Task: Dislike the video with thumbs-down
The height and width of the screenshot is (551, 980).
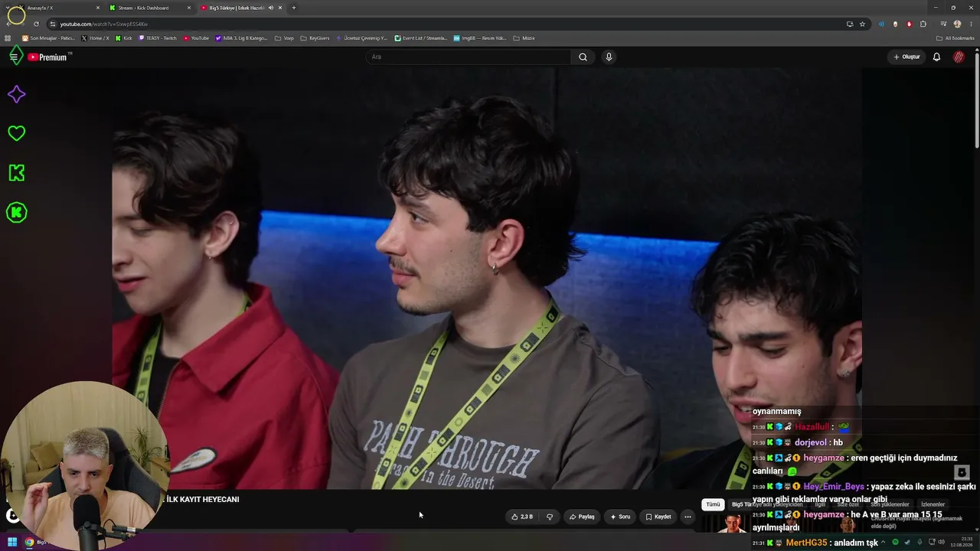Action: 549,517
